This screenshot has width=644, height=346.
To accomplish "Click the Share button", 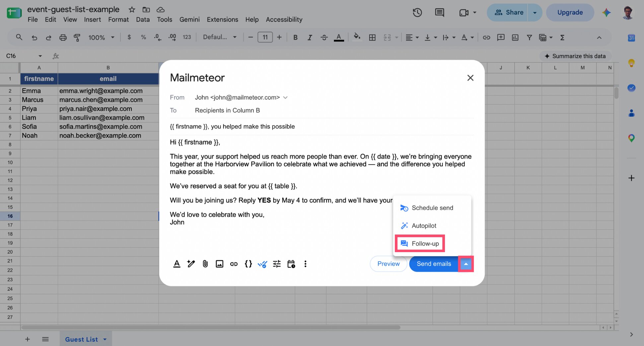I will coord(508,12).
